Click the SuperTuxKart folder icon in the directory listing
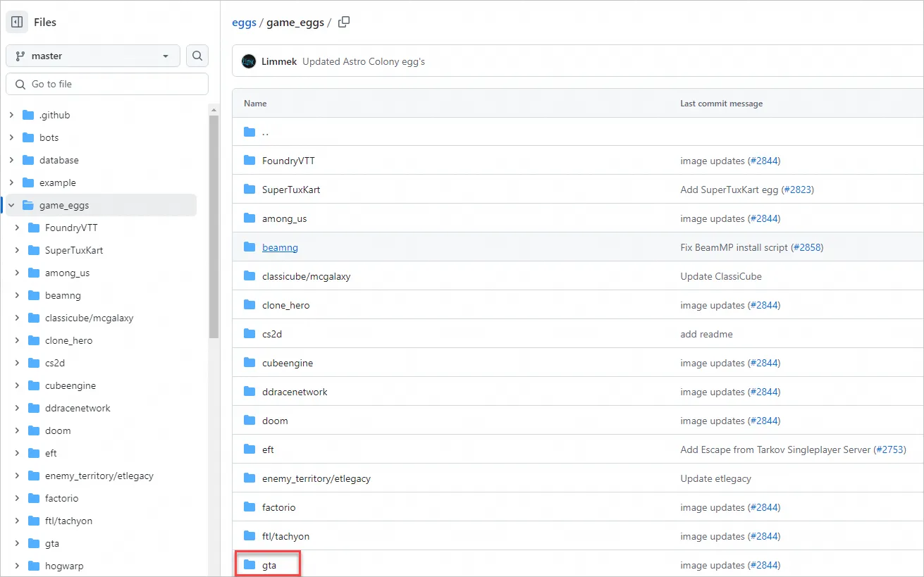This screenshot has height=577, width=924. point(250,190)
